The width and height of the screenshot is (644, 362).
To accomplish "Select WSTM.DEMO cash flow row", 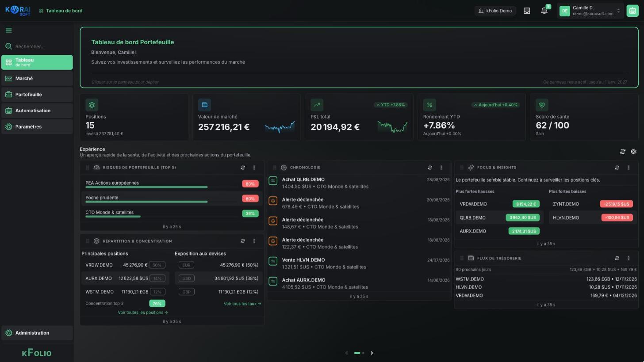I will tap(546, 279).
